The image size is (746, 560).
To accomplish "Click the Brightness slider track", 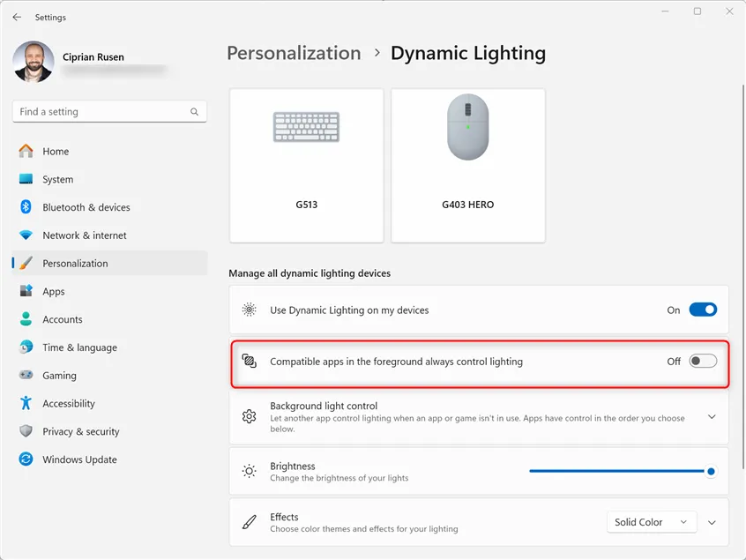I will [617, 472].
